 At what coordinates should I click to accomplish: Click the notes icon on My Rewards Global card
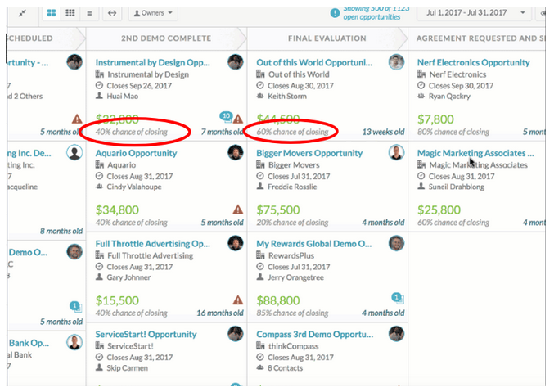[x=398, y=299]
